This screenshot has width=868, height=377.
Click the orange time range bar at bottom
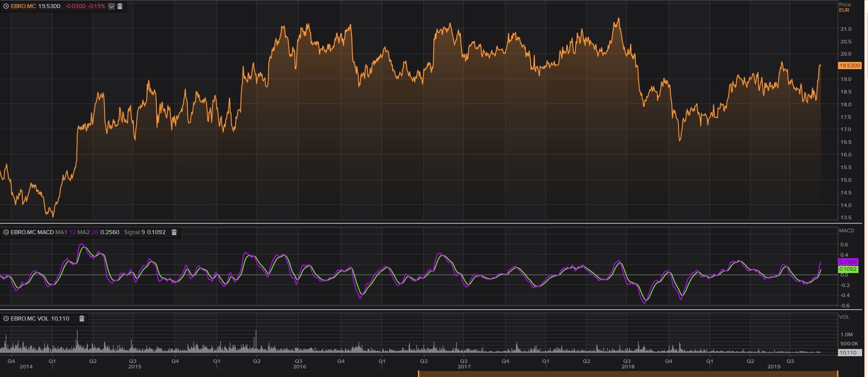[x=628, y=374]
